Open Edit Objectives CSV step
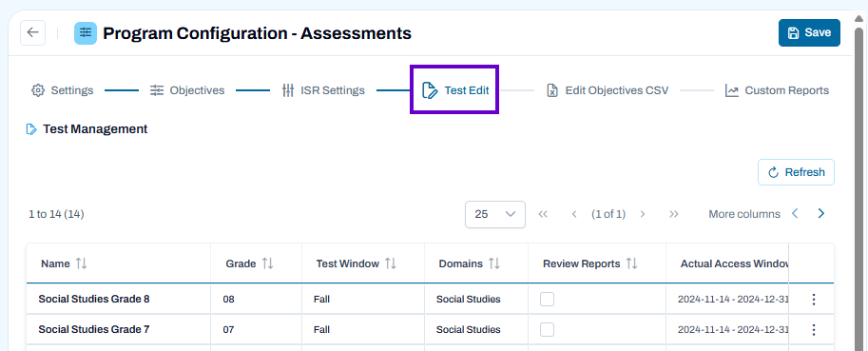 [608, 90]
